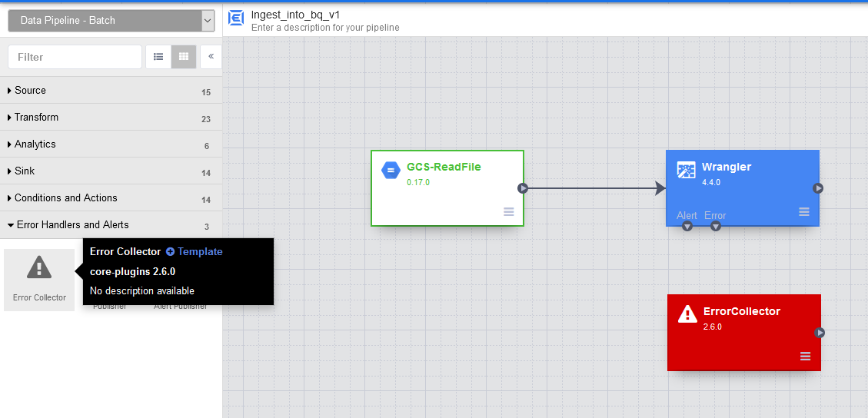Expand the Conditions and Actions category
Screen dimensions: 868x418
111,197
